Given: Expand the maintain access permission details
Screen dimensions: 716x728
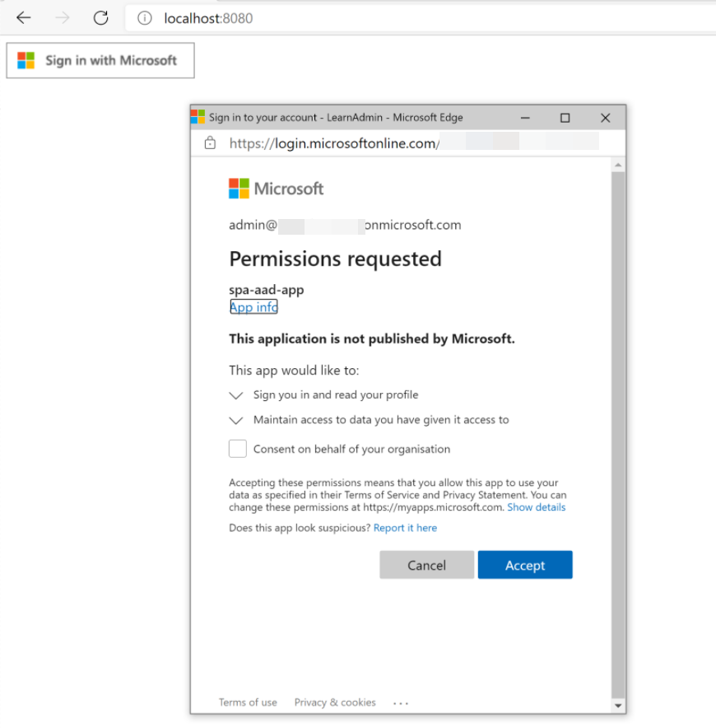Looking at the screenshot, I should [x=236, y=420].
